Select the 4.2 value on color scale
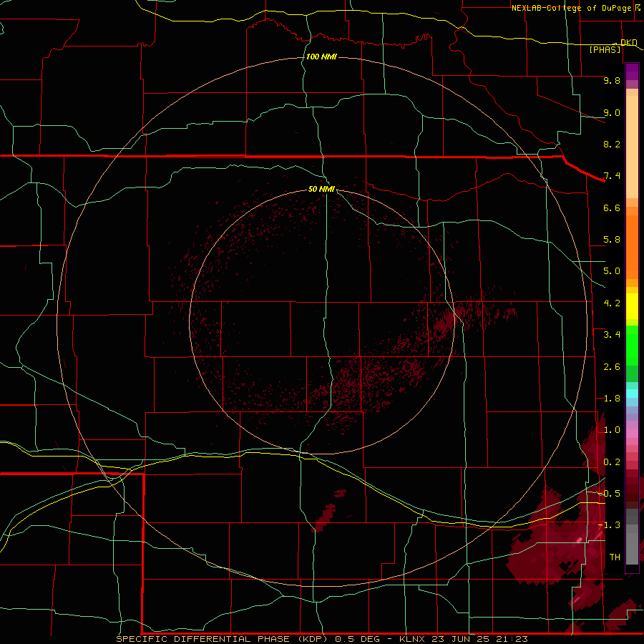 [612, 303]
